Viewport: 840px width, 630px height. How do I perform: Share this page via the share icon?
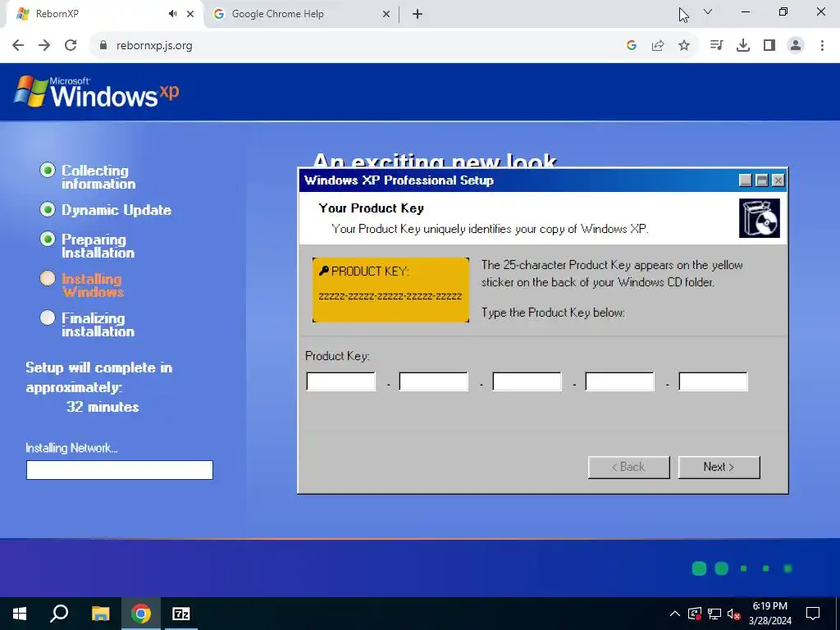(x=658, y=46)
